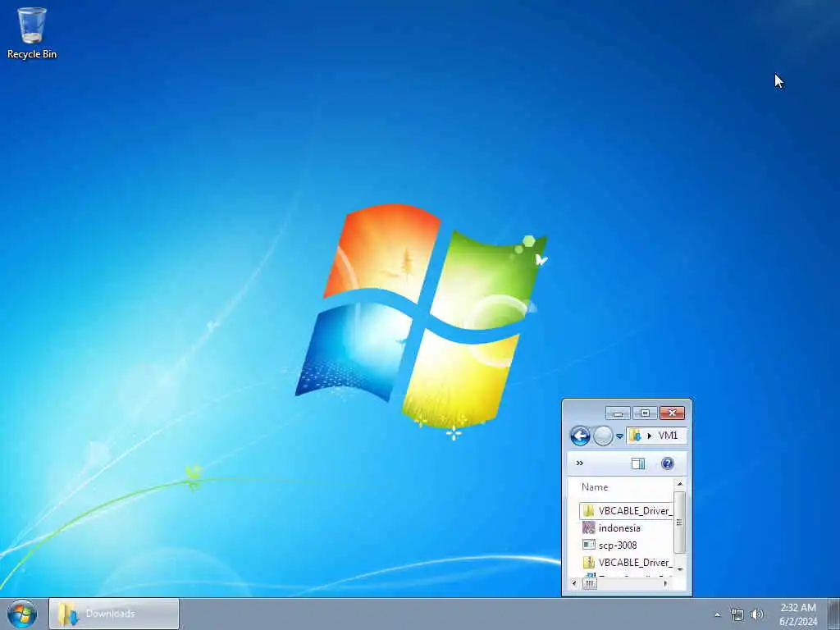Select the VM1 breadcrumb in address bar
Viewport: 840px width, 630px height.
[x=668, y=436]
